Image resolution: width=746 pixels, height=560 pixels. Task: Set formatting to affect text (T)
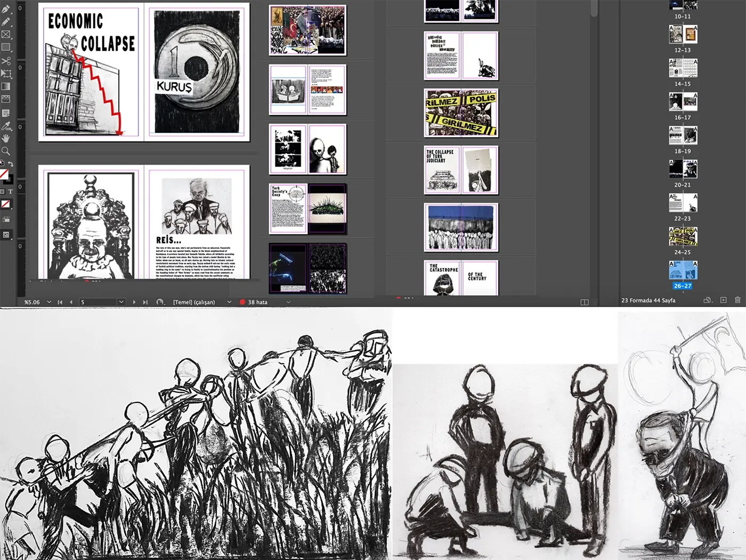coord(10,192)
